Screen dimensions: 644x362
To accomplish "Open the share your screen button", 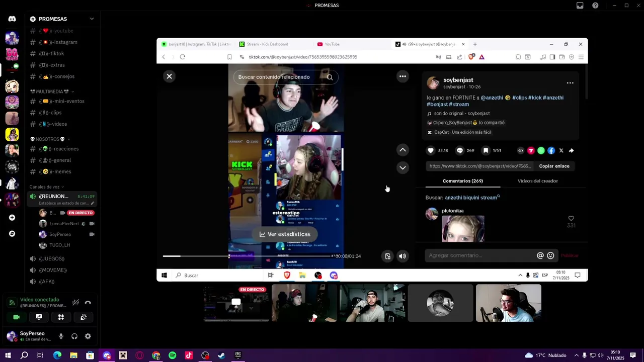I will 39,317.
